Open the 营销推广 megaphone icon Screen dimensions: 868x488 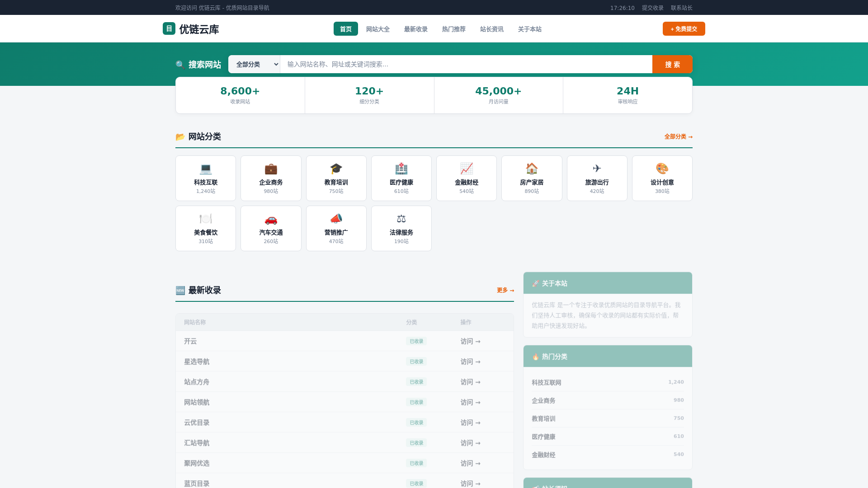pyautogui.click(x=336, y=219)
